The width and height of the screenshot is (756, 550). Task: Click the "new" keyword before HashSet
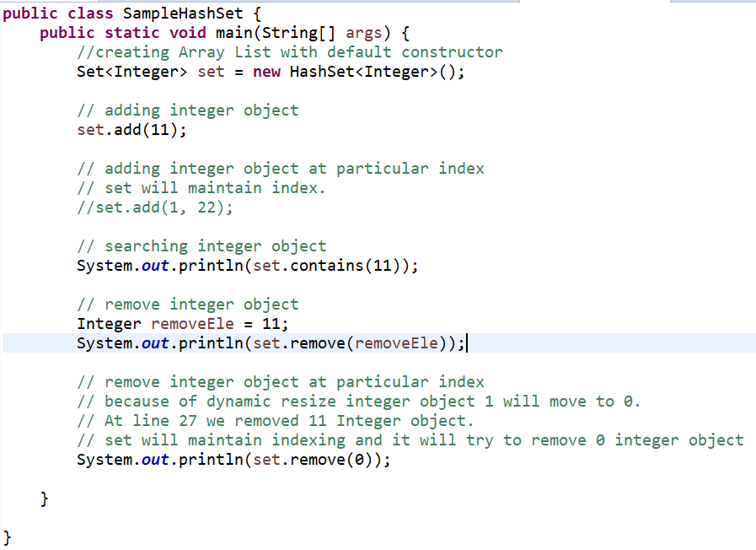click(266, 72)
